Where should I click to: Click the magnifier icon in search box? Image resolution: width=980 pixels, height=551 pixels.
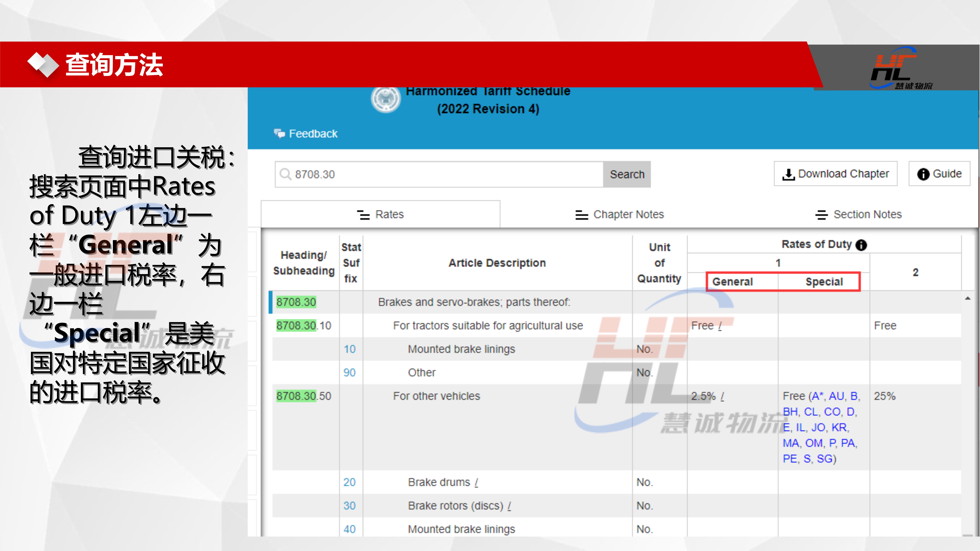[285, 174]
